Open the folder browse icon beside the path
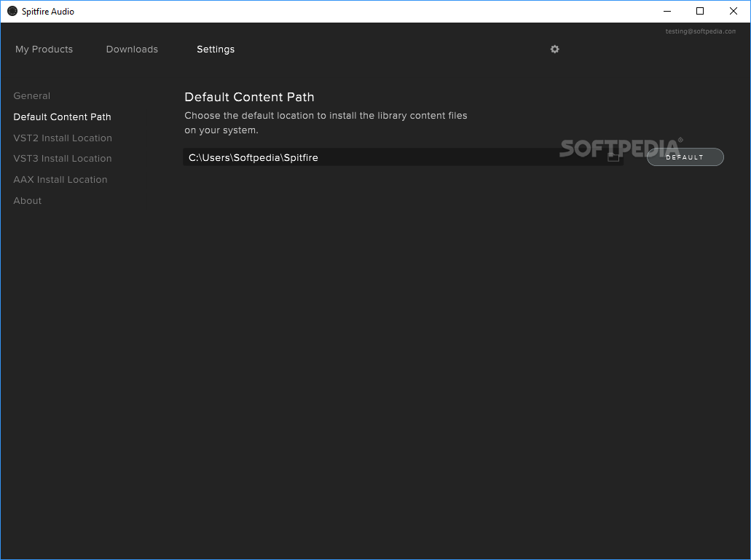The width and height of the screenshot is (751, 560). (x=613, y=157)
